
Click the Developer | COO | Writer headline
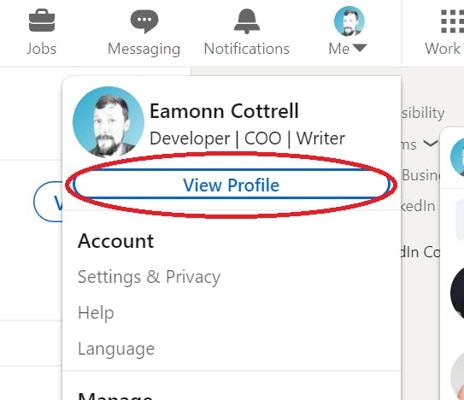(x=247, y=138)
